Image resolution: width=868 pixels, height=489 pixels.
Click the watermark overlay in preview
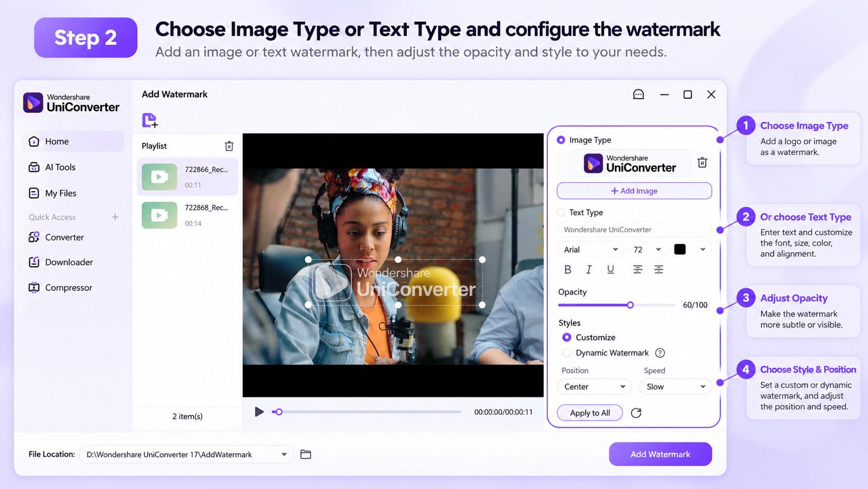pyautogui.click(x=395, y=282)
